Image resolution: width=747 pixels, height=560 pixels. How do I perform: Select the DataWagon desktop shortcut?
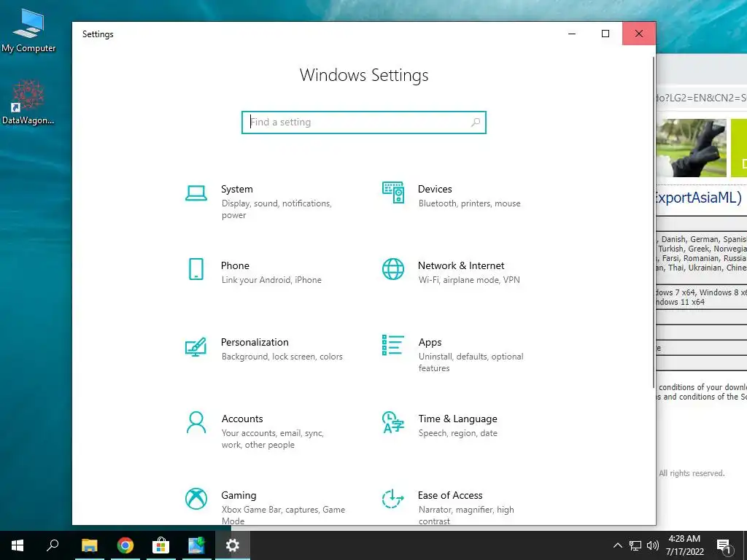click(28, 102)
